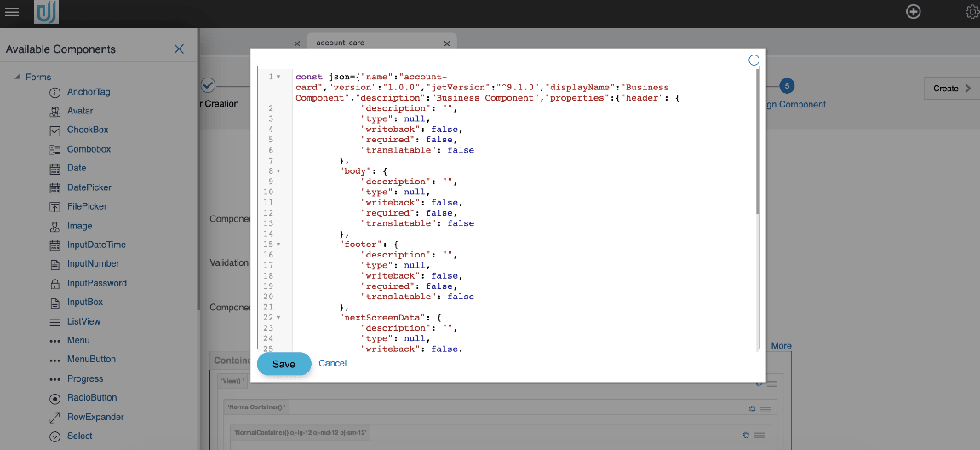Viewport: 980px width, 450px height.
Task: Open settings gear on oj-lg-12 container row
Action: pyautogui.click(x=746, y=435)
